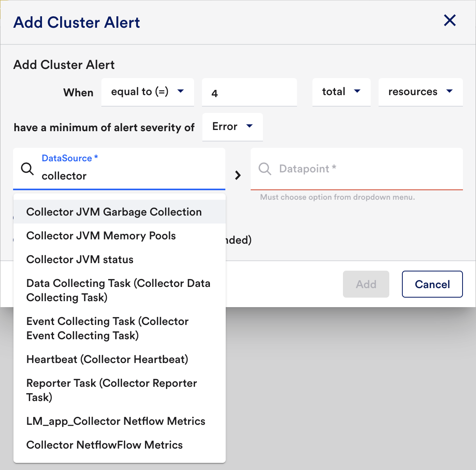This screenshot has width=476, height=470.
Task: Click the Datapoint search magnifier icon
Action: point(265,169)
